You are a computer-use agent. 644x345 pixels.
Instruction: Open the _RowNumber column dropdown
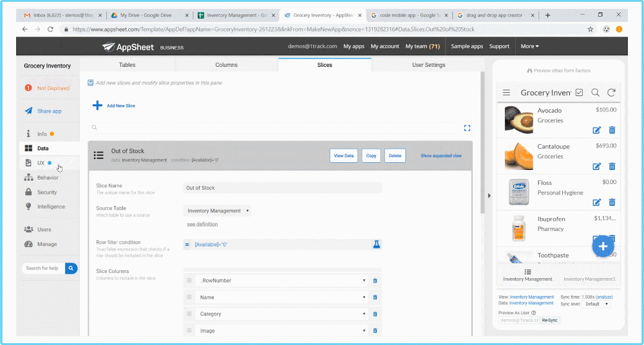click(281, 281)
